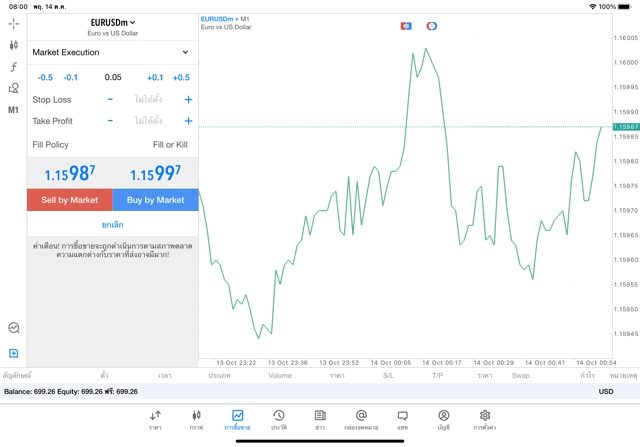Viewport: 640px width, 447px height.
Task: Decrease volume by 0.1
Action: pos(70,78)
